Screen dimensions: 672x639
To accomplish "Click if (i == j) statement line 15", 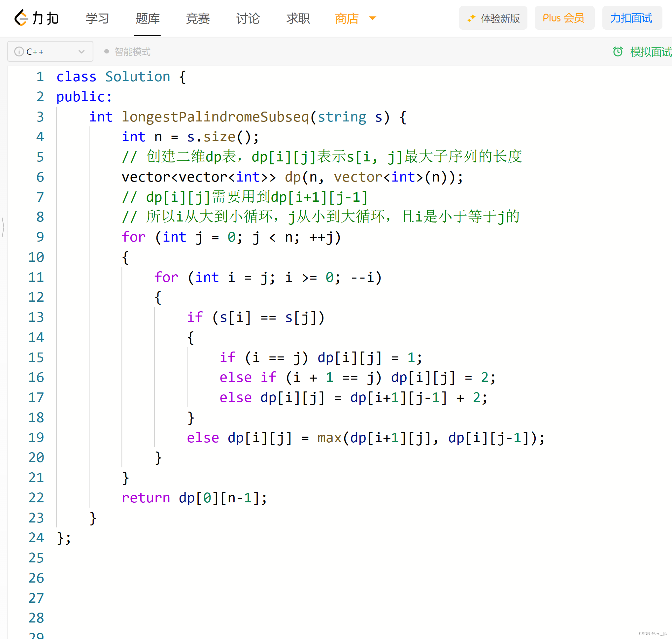I will (x=321, y=358).
